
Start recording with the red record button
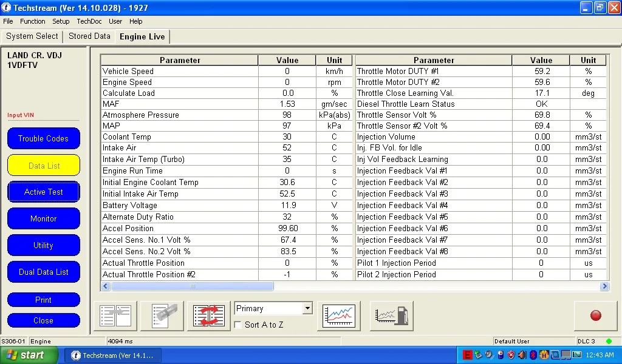[x=595, y=315]
